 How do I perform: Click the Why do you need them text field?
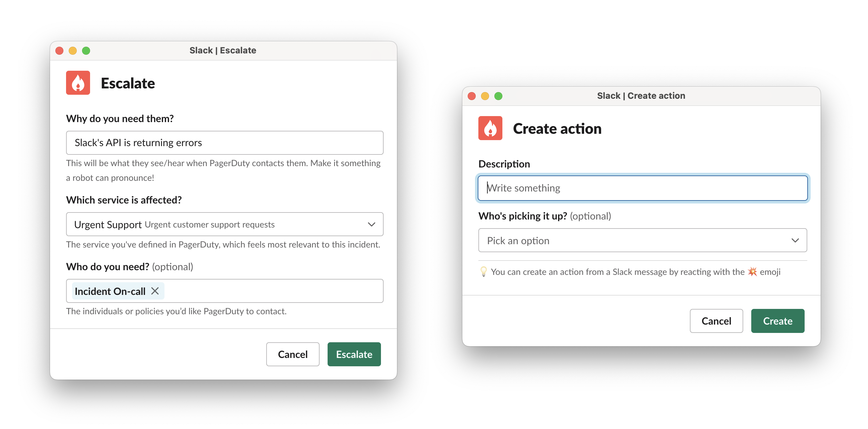coord(224,143)
